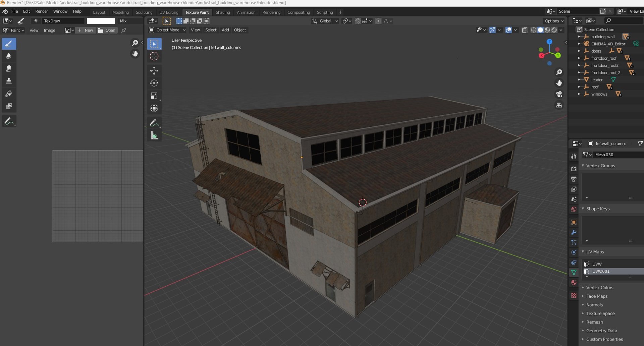Click the TexDraw brush name field
644x346 pixels.
coord(63,21)
